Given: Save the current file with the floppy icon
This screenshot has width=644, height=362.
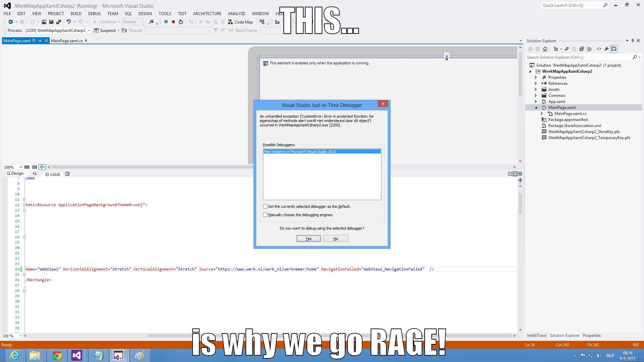Looking at the screenshot, I should tap(51, 22).
